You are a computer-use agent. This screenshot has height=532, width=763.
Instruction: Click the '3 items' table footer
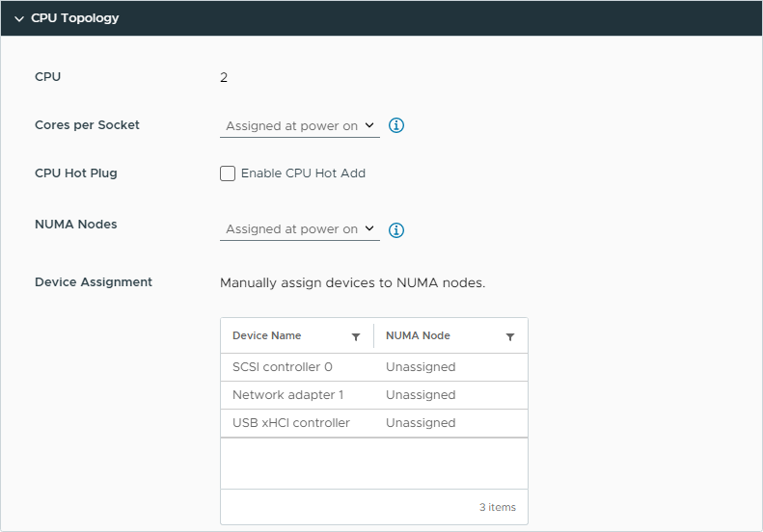pos(498,507)
